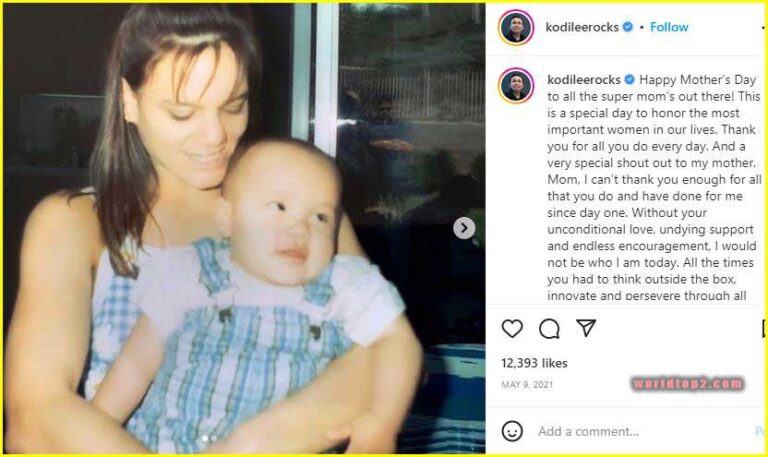The width and height of the screenshot is (768, 457).
Task: Share post using the paper plane icon
Action: click(x=586, y=328)
